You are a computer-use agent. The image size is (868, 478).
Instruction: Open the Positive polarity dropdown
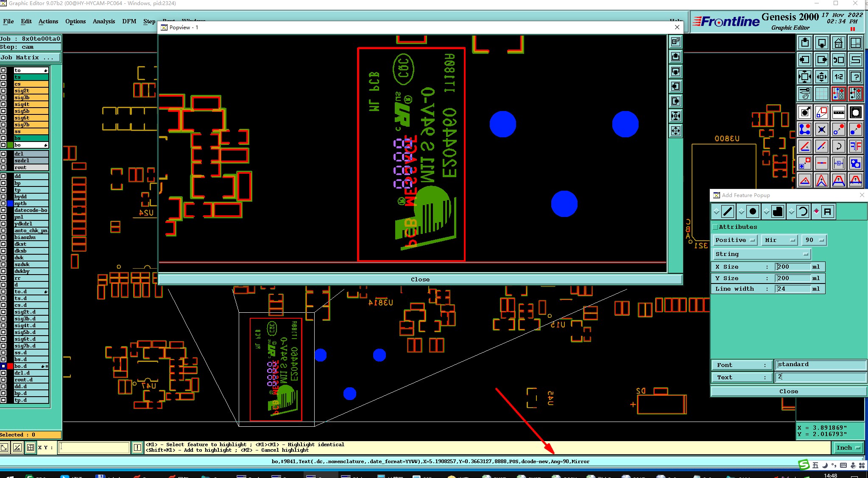click(735, 240)
